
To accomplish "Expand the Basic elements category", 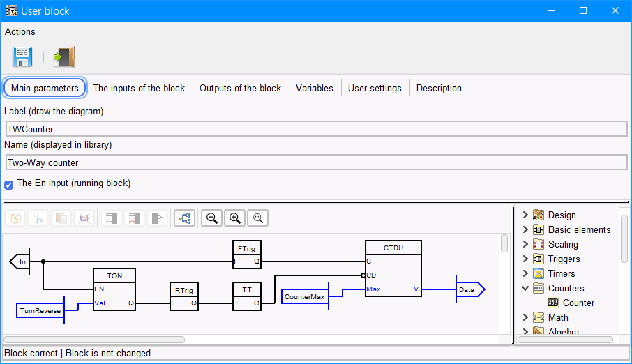I will click(525, 229).
